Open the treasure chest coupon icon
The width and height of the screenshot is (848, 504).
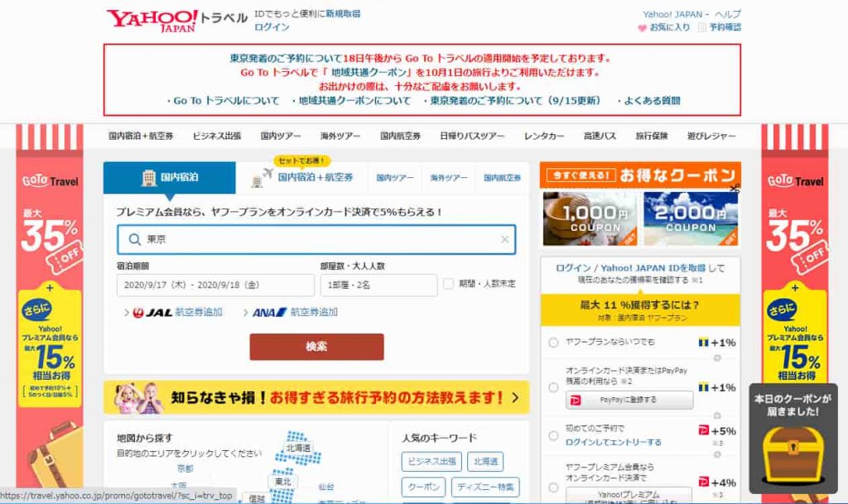pos(793,455)
